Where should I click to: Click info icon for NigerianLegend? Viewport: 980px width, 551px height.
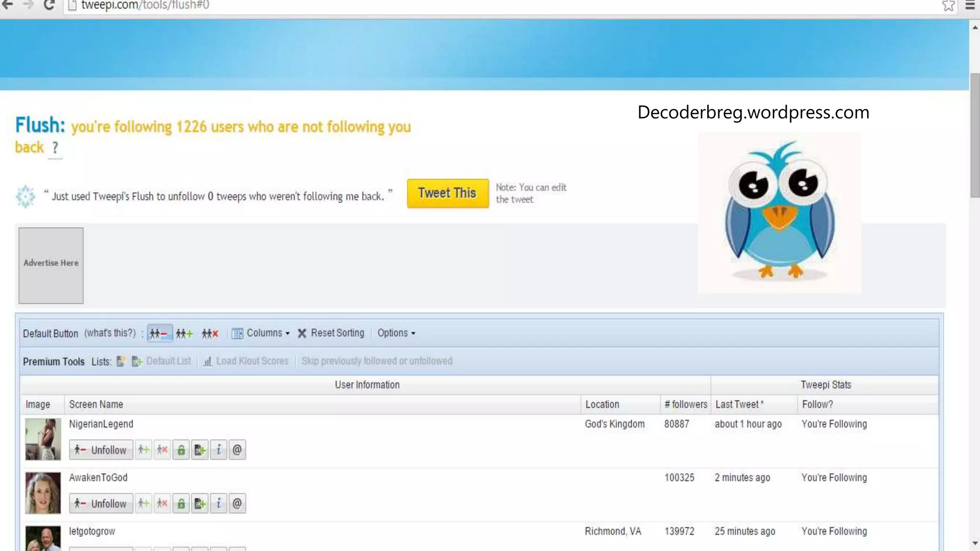coord(219,450)
